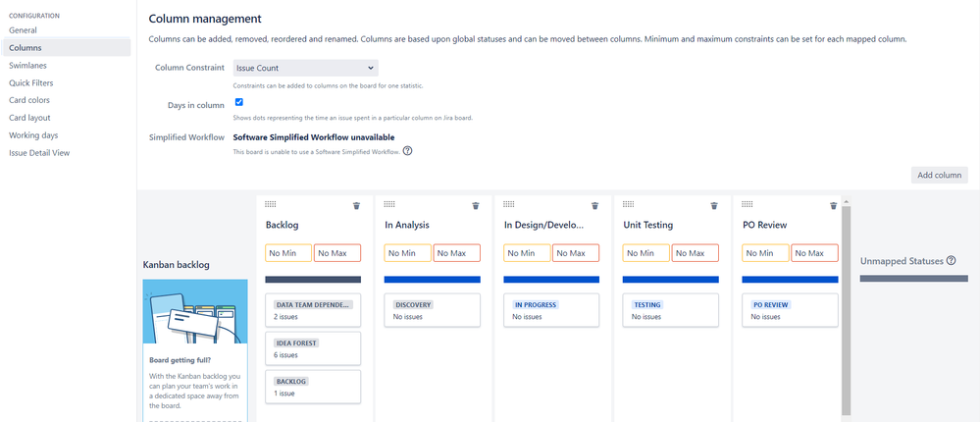The image size is (980, 422).
Task: Click No Min field in Unit Testing column
Action: pos(646,253)
